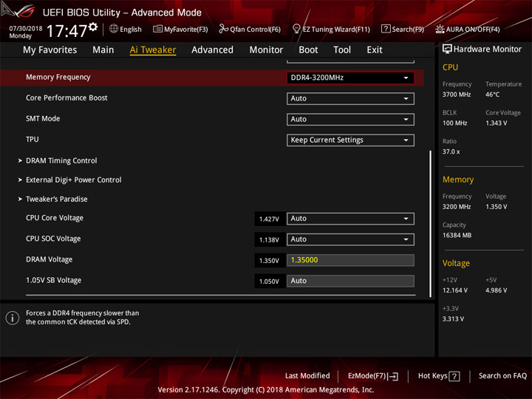Switch to Main tab

[x=103, y=50]
